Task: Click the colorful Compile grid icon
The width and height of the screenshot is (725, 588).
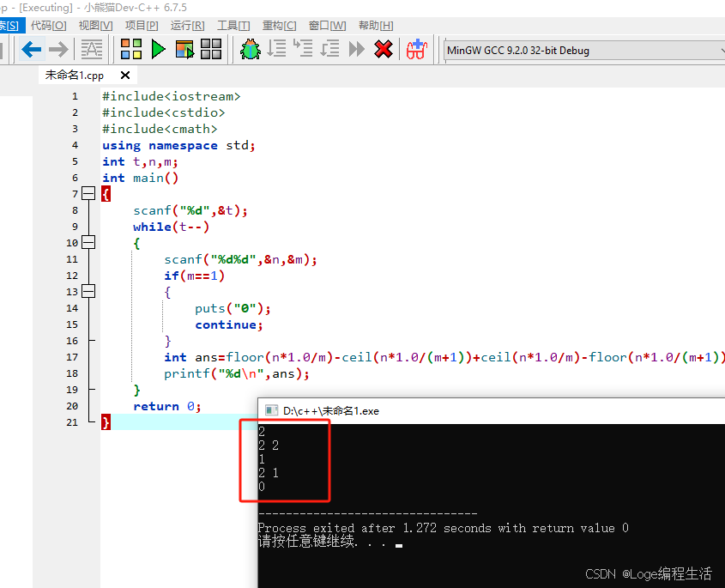Action: [131, 49]
